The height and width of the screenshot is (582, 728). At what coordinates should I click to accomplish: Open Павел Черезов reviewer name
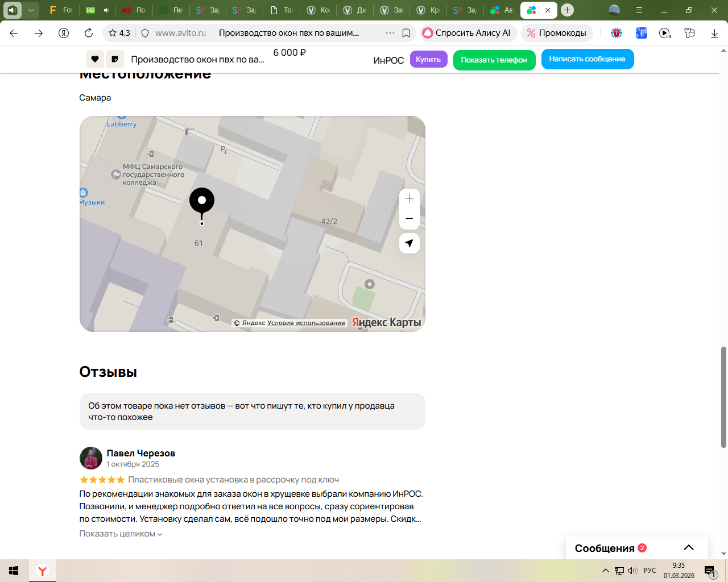pos(141,453)
